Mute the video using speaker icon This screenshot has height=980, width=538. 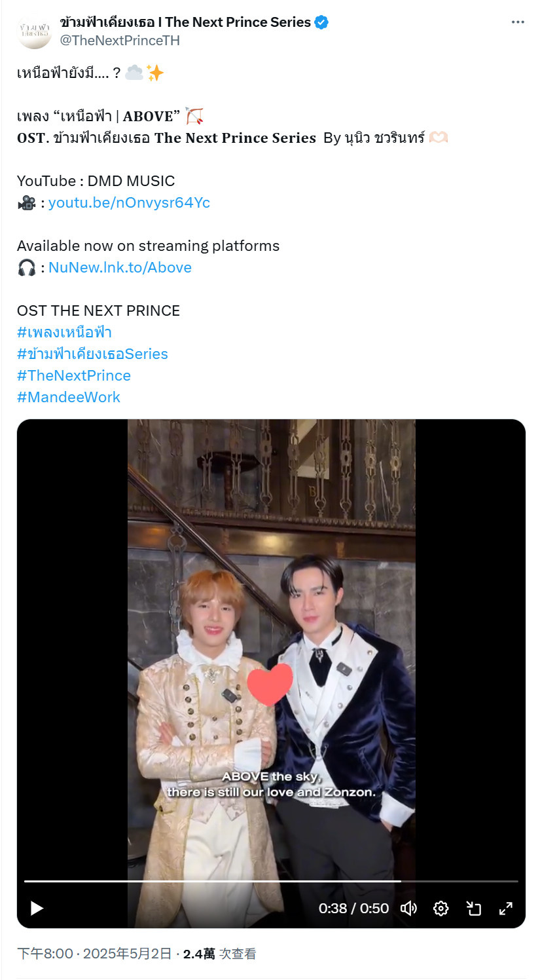click(409, 908)
